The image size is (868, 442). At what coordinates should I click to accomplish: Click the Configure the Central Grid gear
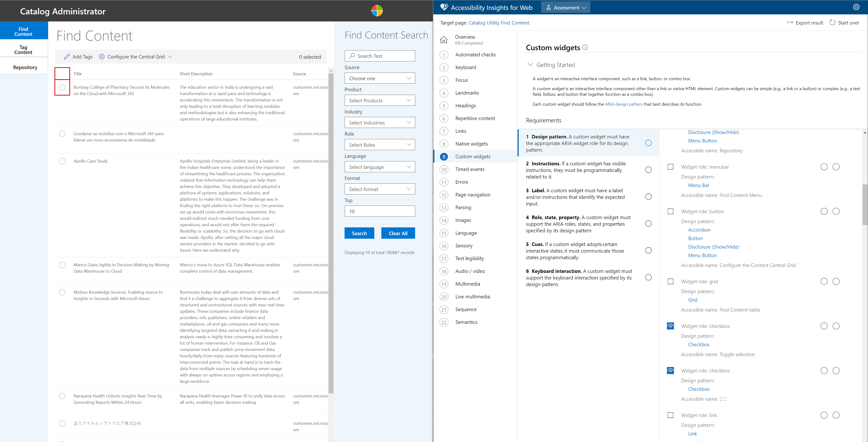point(102,57)
